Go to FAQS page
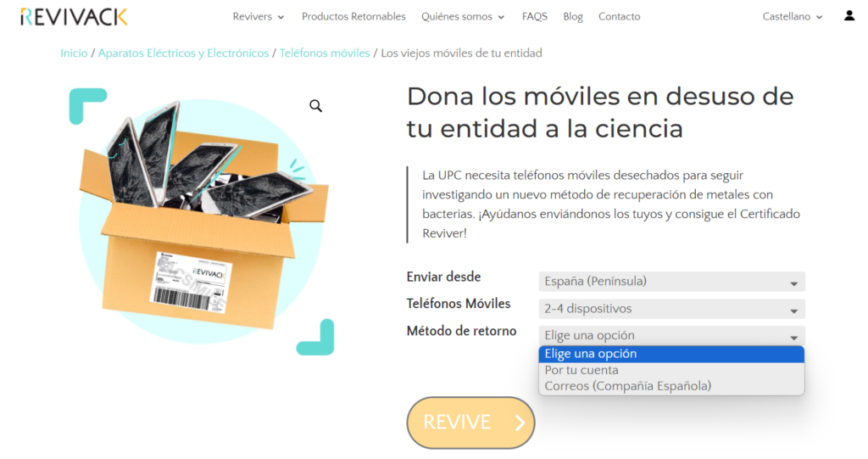The image size is (868, 459). pos(534,17)
